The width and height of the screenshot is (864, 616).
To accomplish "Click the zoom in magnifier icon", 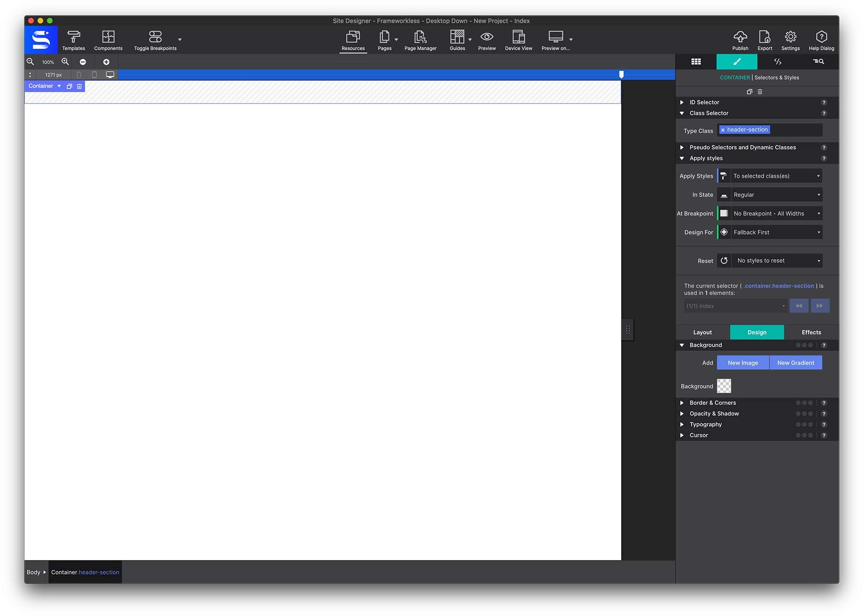I will coord(65,62).
